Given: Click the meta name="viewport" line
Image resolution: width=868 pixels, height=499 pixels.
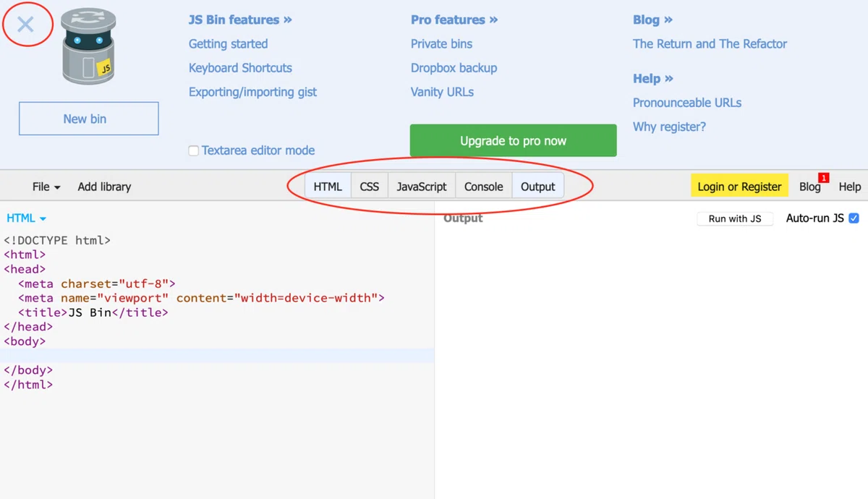Looking at the screenshot, I should click(x=201, y=298).
